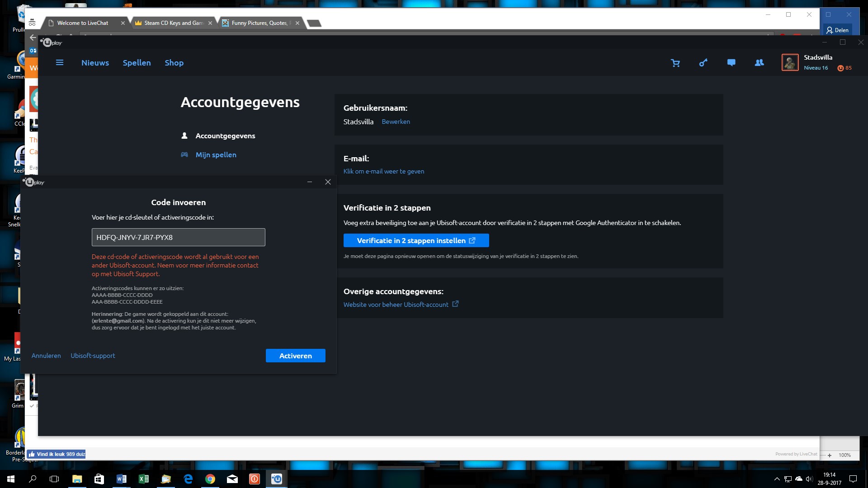Open Ubisoft-support link in dialog
868x488 pixels.
click(93, 356)
